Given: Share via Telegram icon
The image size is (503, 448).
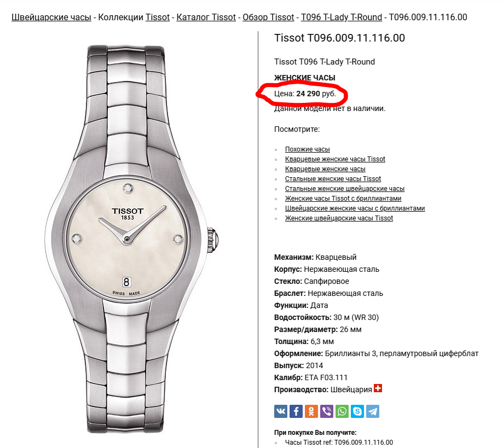Looking at the screenshot, I should 373,411.
